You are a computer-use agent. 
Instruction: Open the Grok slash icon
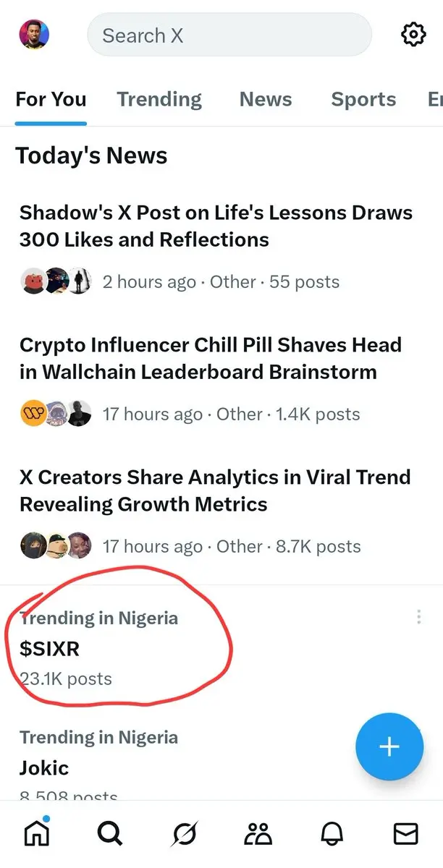[185, 835]
